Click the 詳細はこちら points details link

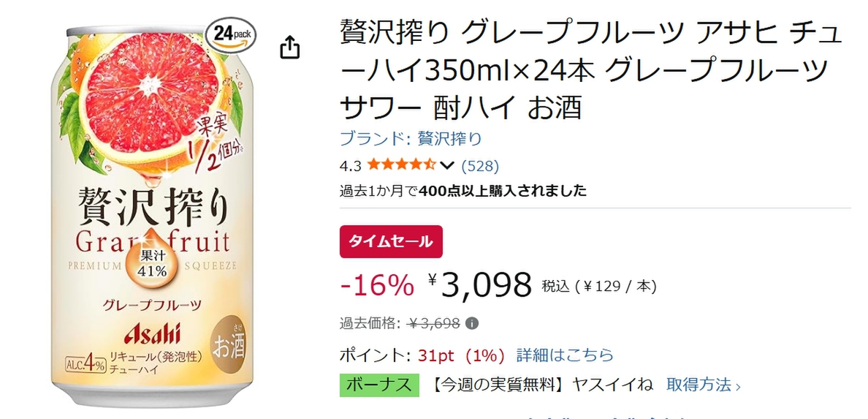click(565, 355)
